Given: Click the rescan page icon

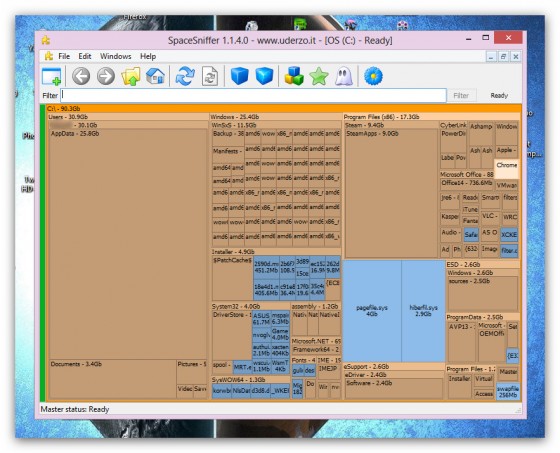Looking at the screenshot, I should pos(210,76).
